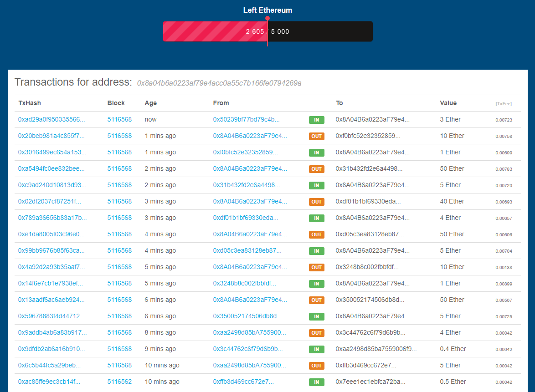The image size is (535, 392).
Task: Click the OUT badge in the 8 mins ago row
Action: [x=317, y=333]
